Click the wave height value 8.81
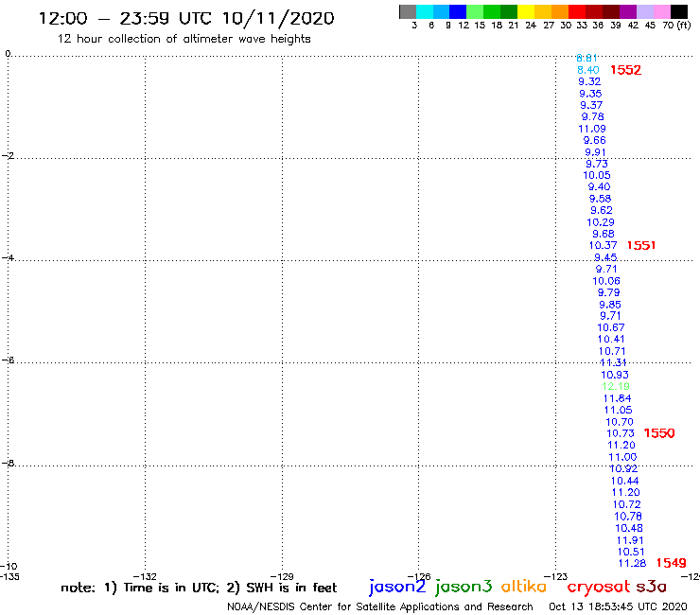The width and height of the screenshot is (700, 615). [586, 58]
